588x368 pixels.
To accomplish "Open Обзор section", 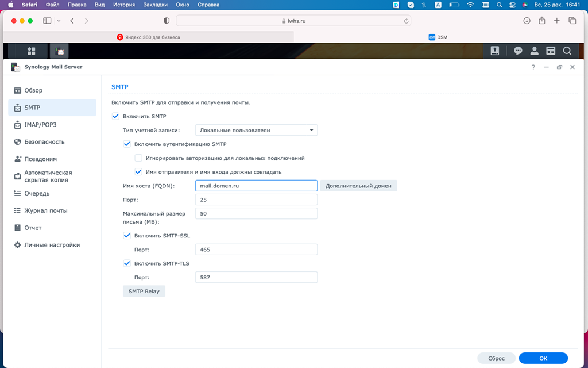I will (52, 90).
